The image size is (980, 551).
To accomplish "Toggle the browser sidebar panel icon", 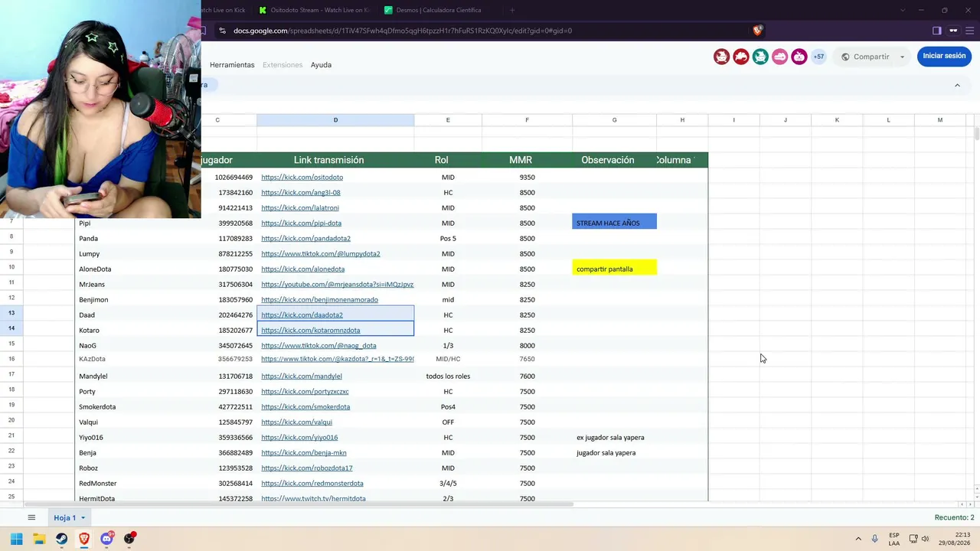I will pos(936,31).
